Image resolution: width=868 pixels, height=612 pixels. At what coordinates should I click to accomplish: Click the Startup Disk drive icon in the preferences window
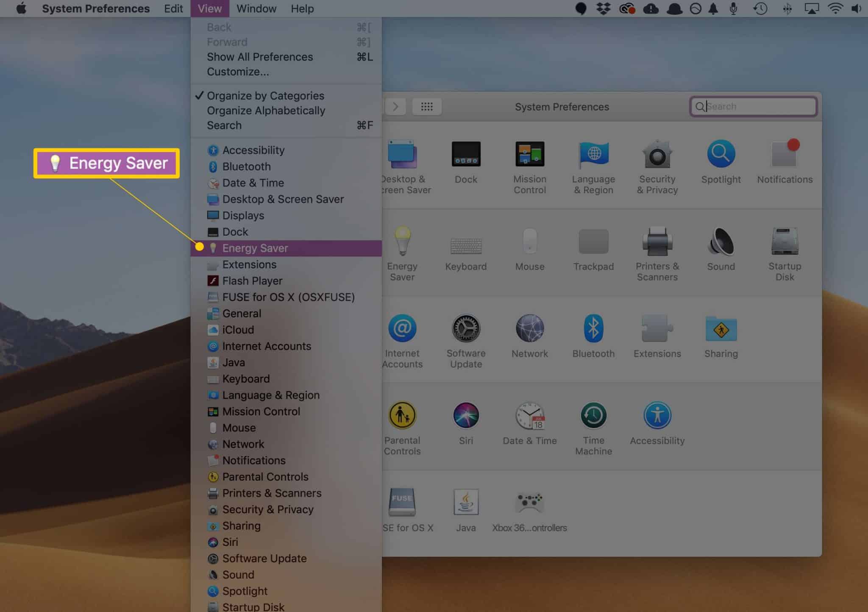(785, 242)
